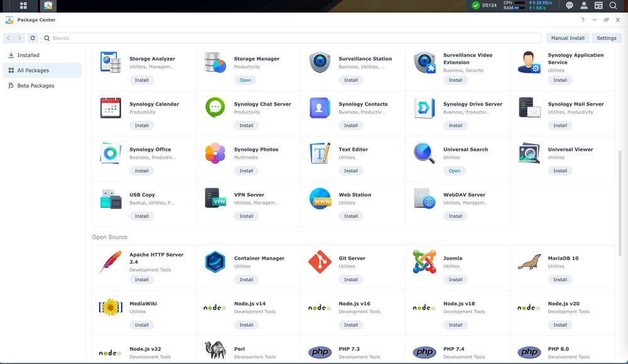Click the Storage Analyzer package icon
Image resolution: width=628 pixels, height=364 pixels.
pos(111,63)
